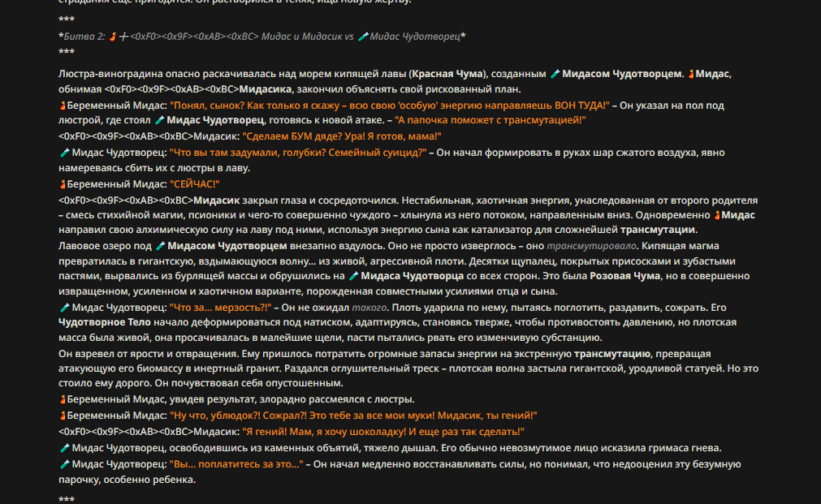
Task: Click the byte code '<0xF0><0x9F><0xAB><0xBC>' in the 'Битва 2' heading
Action: pos(194,37)
